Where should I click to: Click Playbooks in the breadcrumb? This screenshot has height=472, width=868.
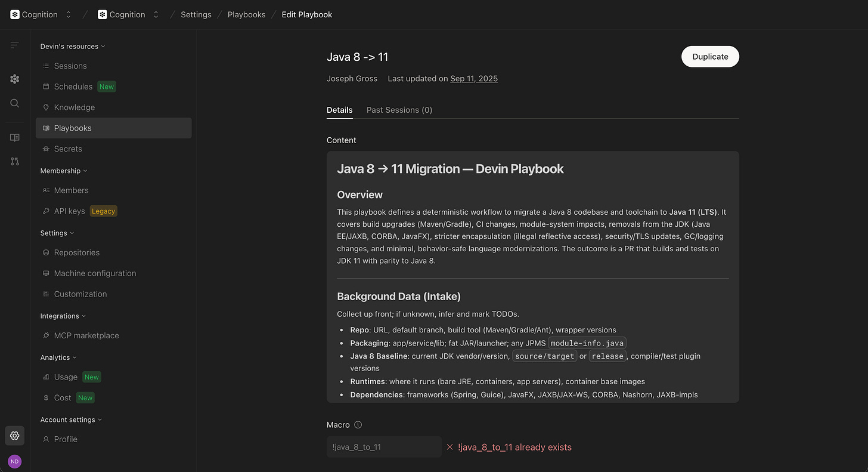tap(247, 14)
